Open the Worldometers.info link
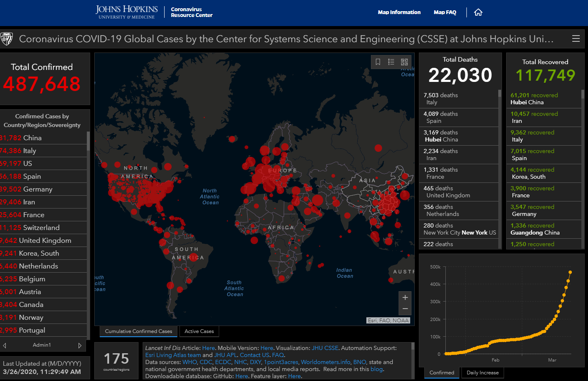This screenshot has width=588, height=381. [x=325, y=362]
